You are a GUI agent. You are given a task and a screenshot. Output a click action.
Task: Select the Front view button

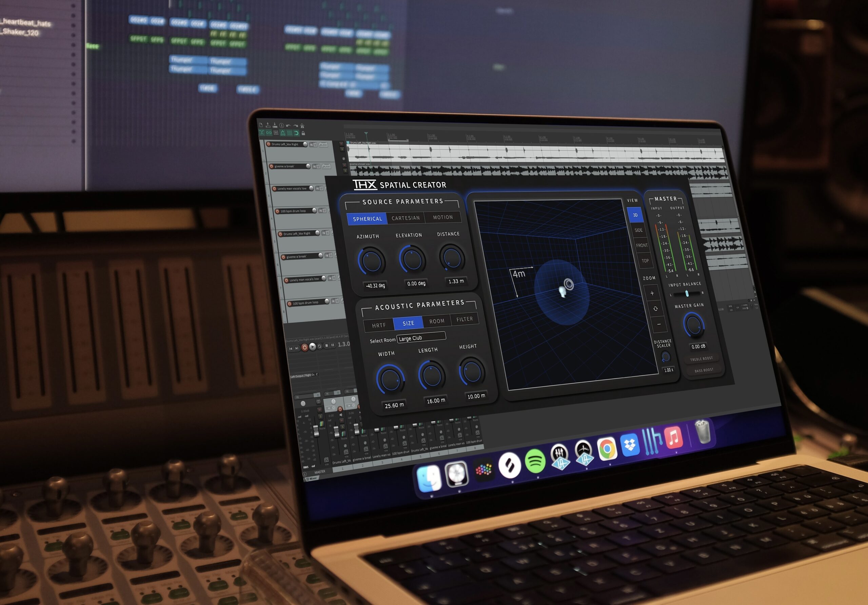click(x=642, y=245)
